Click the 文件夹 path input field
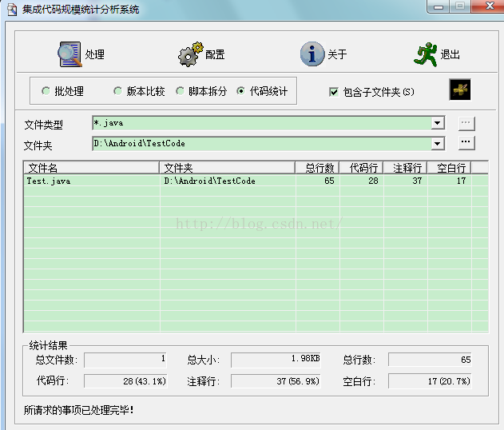This screenshot has height=430, width=504. 260,144
